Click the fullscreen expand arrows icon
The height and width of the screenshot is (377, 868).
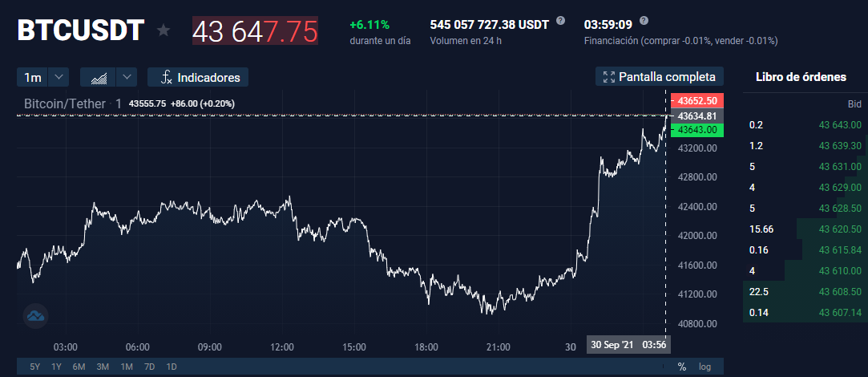click(609, 77)
